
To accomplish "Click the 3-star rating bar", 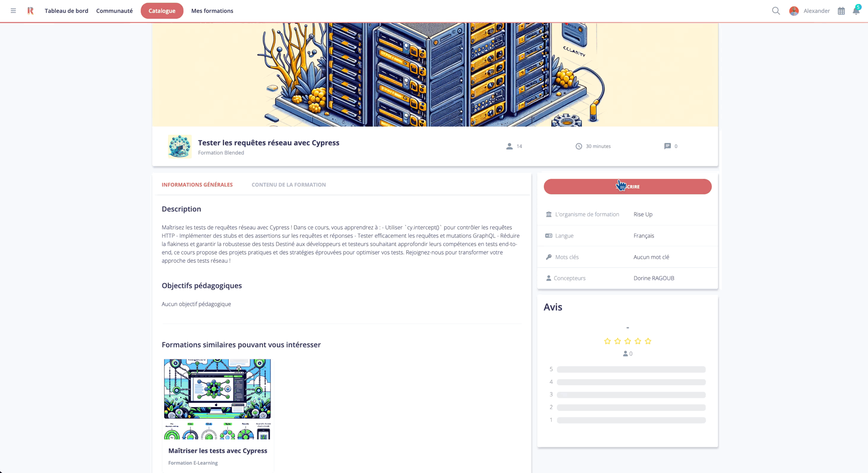I will pos(631,395).
